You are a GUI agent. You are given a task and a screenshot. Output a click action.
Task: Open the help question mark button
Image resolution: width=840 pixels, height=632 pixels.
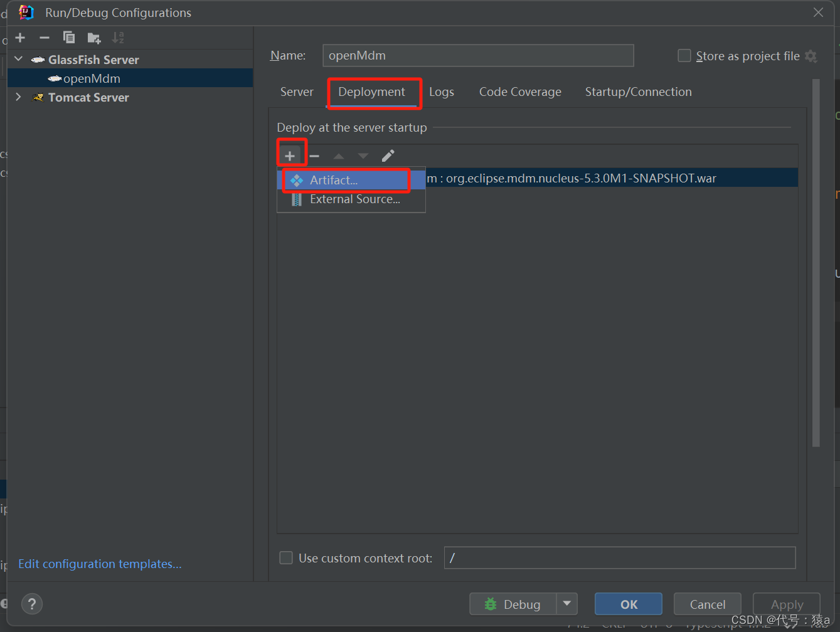[x=32, y=604]
